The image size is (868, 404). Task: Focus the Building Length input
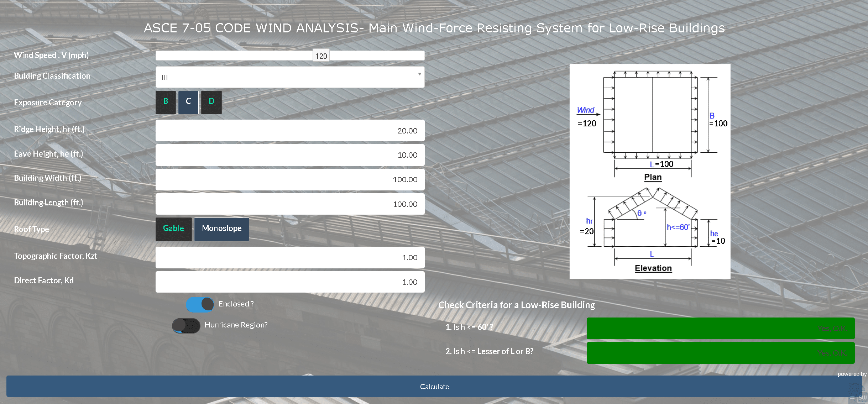[x=290, y=204]
